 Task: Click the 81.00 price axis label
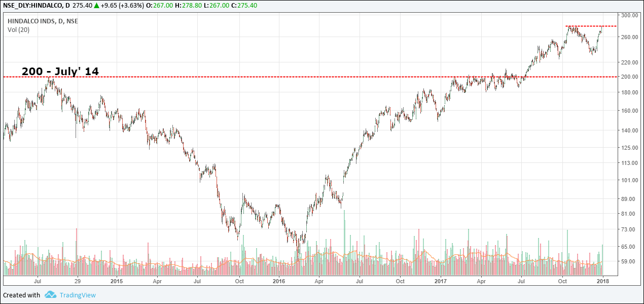click(x=629, y=214)
